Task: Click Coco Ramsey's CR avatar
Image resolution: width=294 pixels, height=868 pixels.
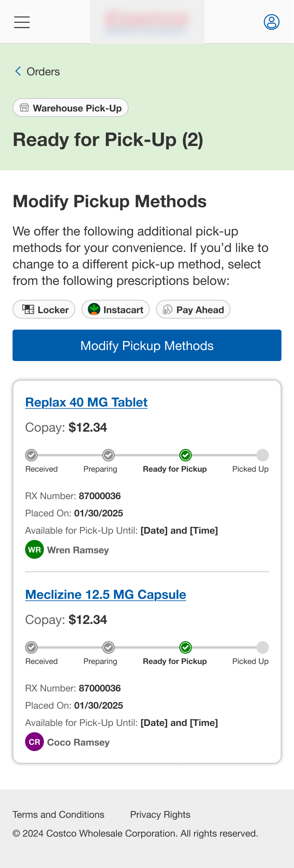Action: coord(34,742)
